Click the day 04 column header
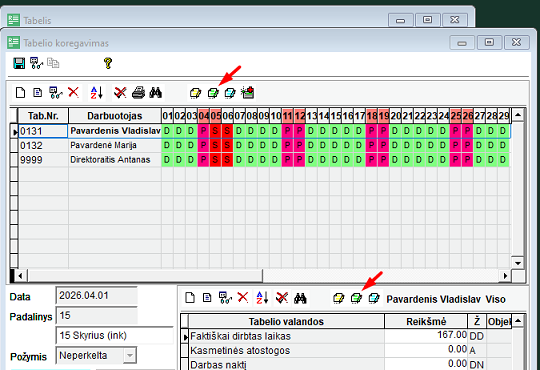The image size is (540, 370). 204,116
